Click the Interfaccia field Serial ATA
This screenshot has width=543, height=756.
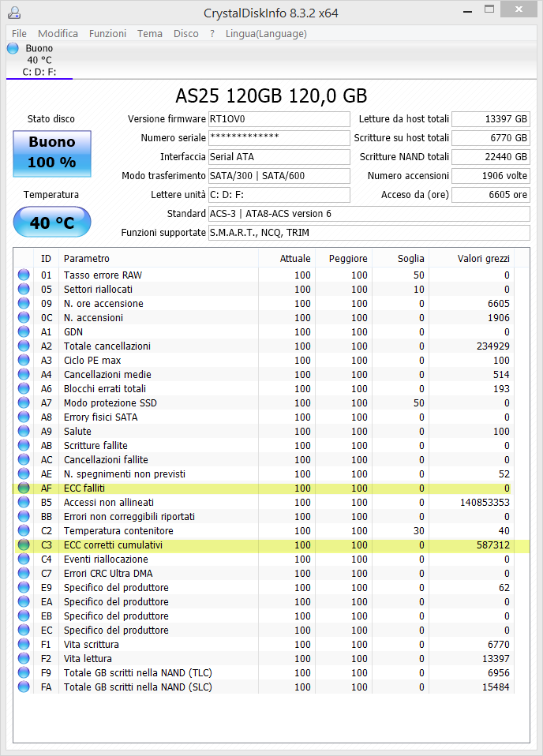click(x=279, y=157)
